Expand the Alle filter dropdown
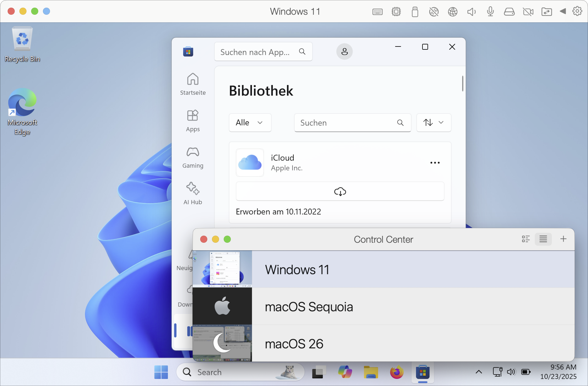 click(x=250, y=123)
